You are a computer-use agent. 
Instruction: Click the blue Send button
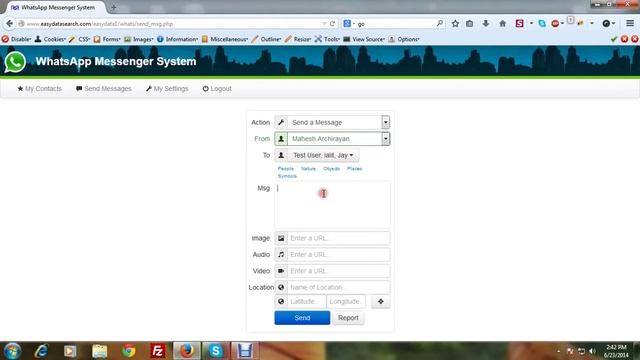click(x=302, y=318)
